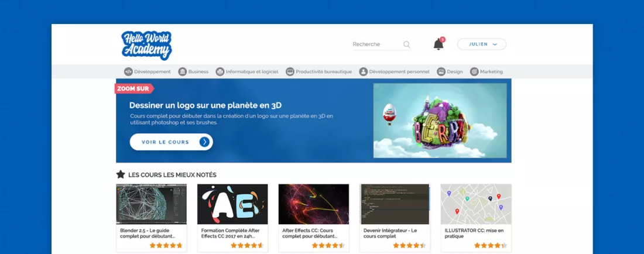Click the Productivité bureautique monitor icon
The image size is (644, 254).
click(x=290, y=71)
